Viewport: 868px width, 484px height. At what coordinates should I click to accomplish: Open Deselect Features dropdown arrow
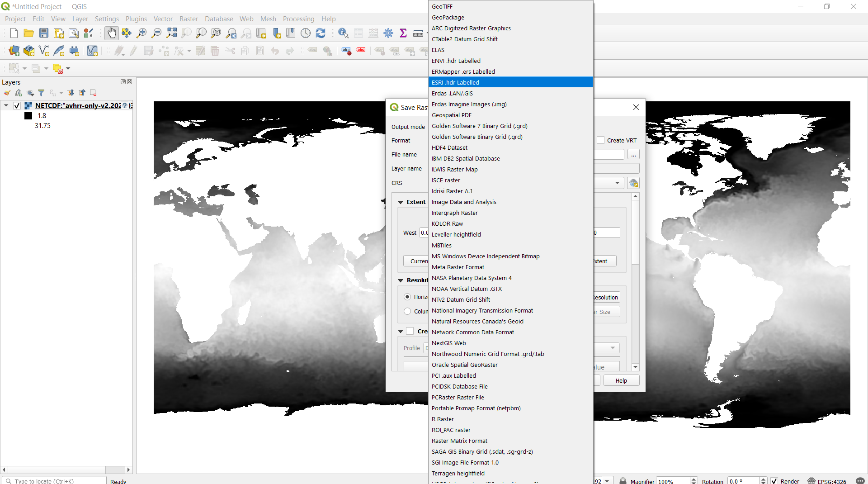[68, 69]
